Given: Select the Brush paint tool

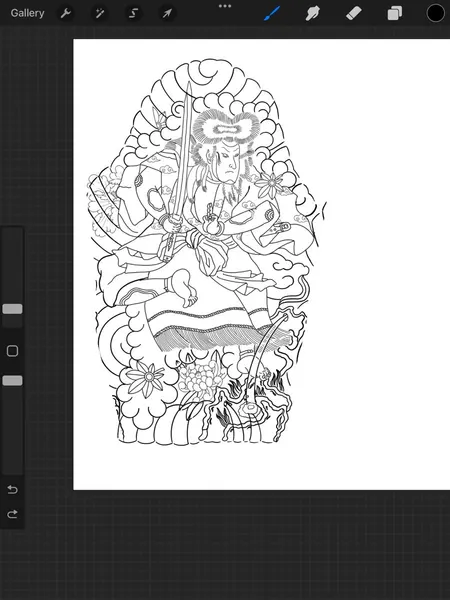Looking at the screenshot, I should (272, 13).
